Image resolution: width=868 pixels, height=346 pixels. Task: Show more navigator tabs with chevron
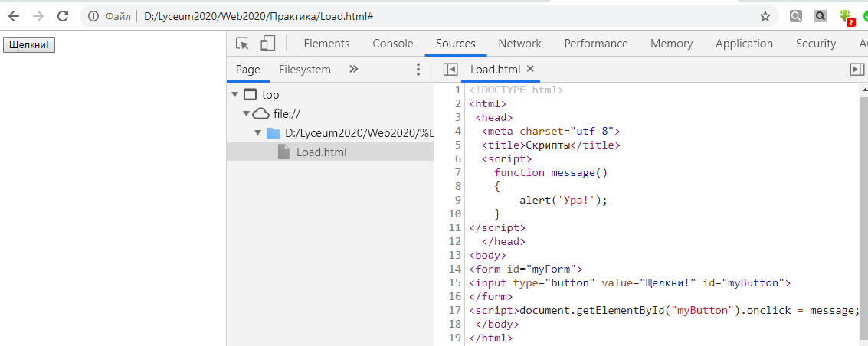353,70
